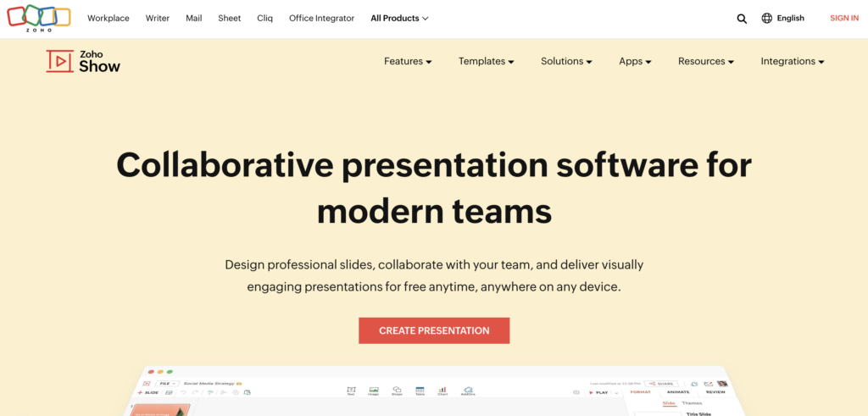Expand the Apps menu
This screenshot has height=416, width=868.
pos(635,61)
